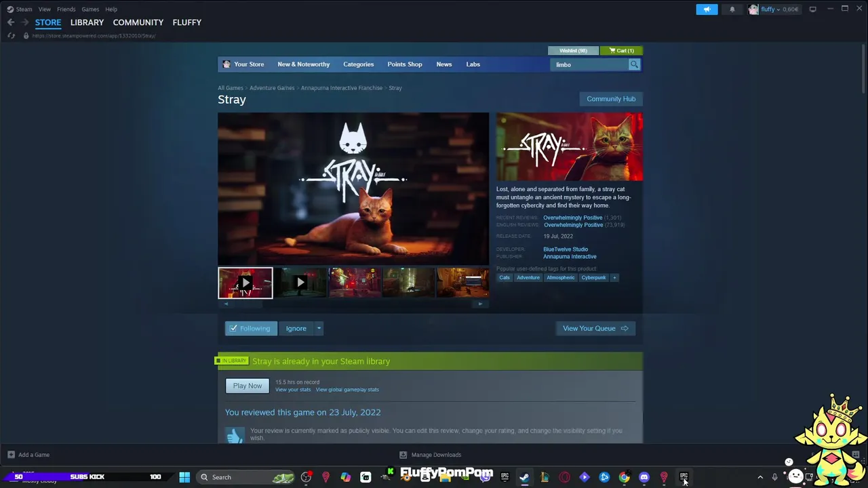Select the STORE tab

click(x=48, y=22)
